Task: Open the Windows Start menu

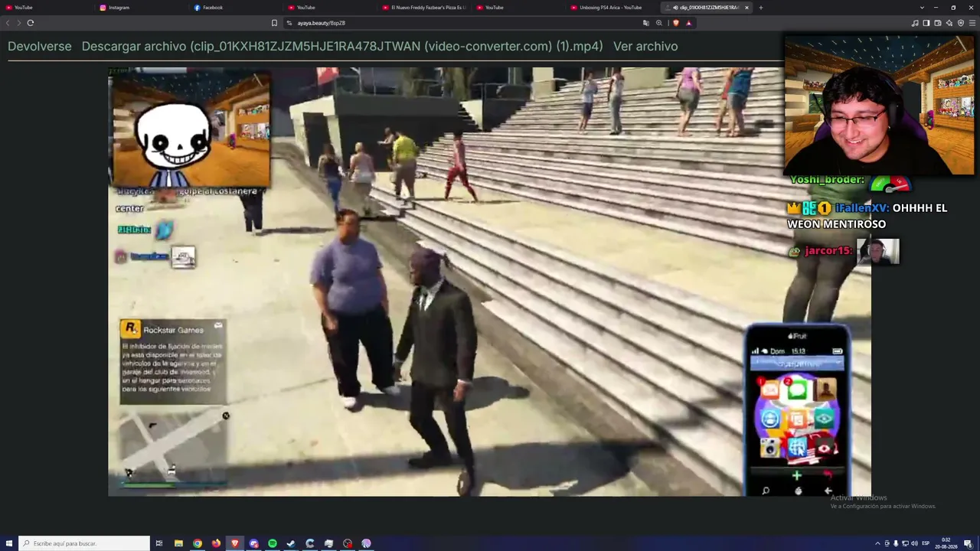Action: click(8, 543)
